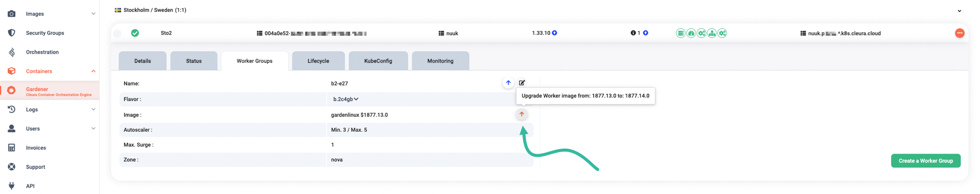Expand the Images chevron
This screenshot has height=194, width=980.
pos(93,14)
